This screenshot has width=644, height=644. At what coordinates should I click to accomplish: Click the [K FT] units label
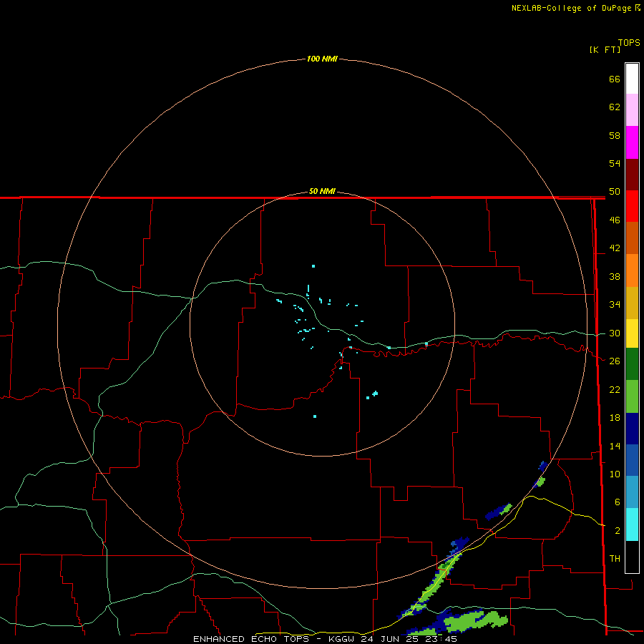pos(605,50)
